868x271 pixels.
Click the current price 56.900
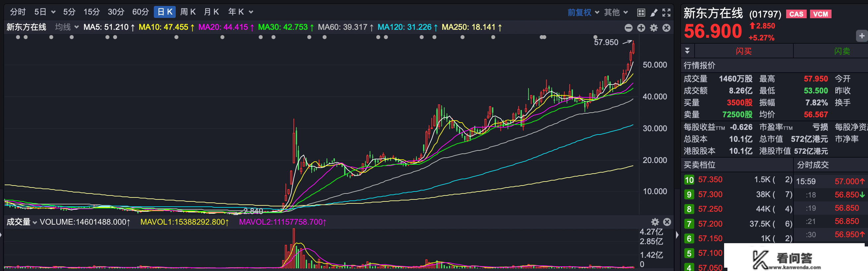point(713,31)
